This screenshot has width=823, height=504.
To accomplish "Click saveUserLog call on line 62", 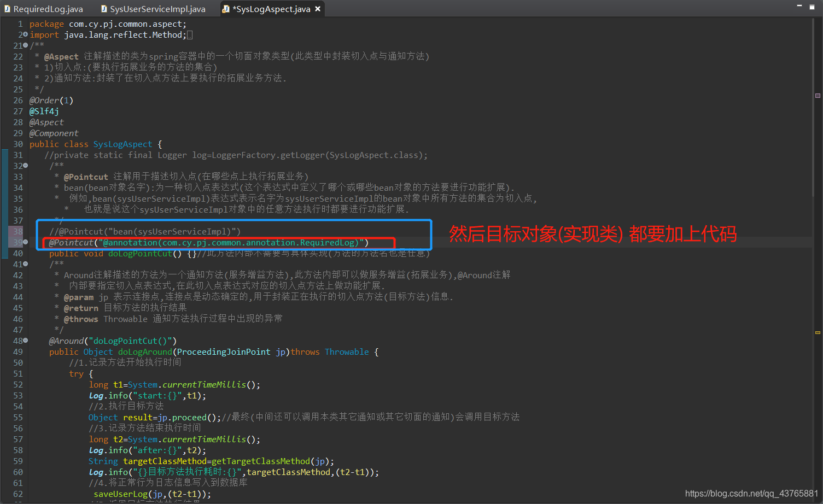I will point(152,494).
